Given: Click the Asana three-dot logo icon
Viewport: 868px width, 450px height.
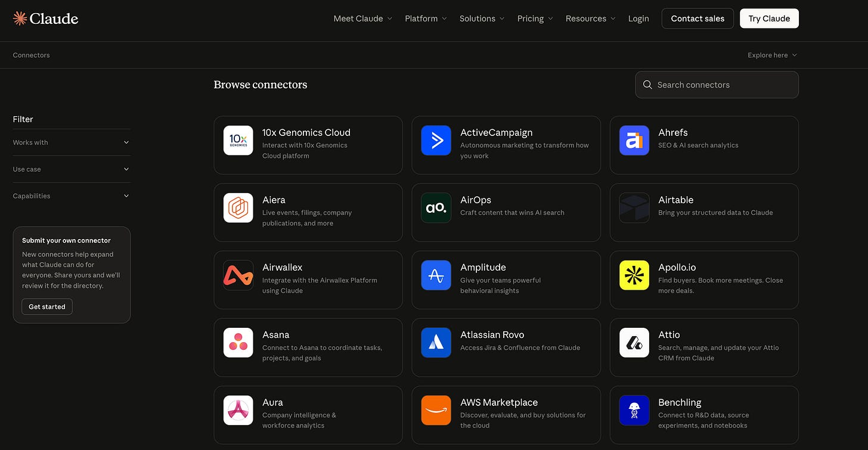Looking at the screenshot, I should (x=238, y=342).
